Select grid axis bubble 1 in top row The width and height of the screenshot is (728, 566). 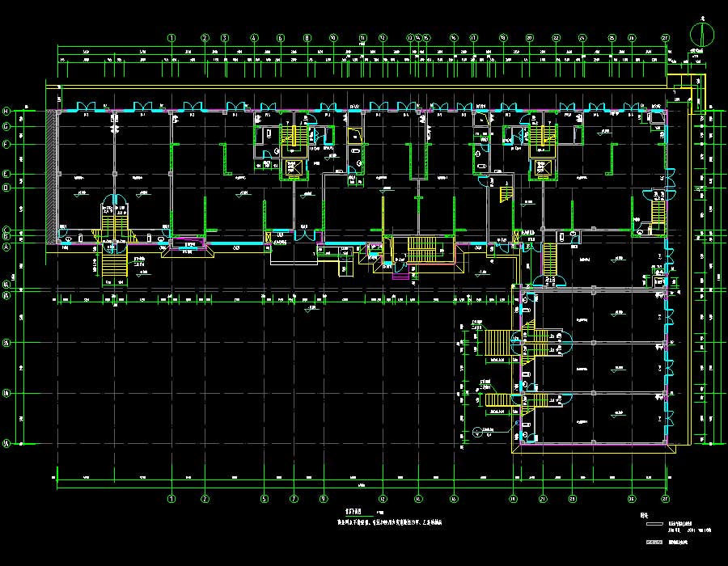coord(171,38)
